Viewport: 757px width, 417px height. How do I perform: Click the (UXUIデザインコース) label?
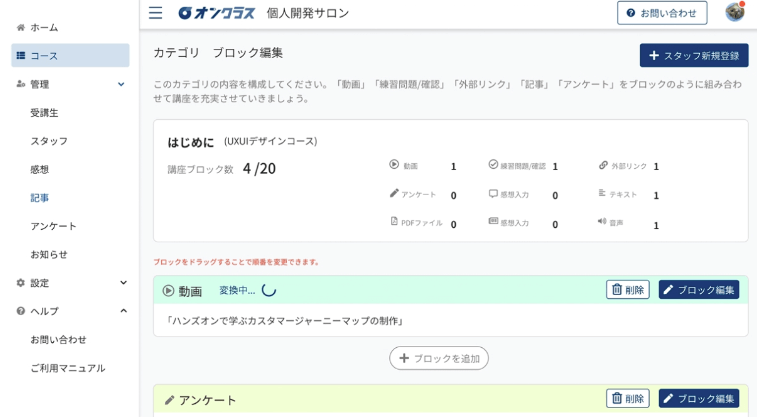click(270, 141)
